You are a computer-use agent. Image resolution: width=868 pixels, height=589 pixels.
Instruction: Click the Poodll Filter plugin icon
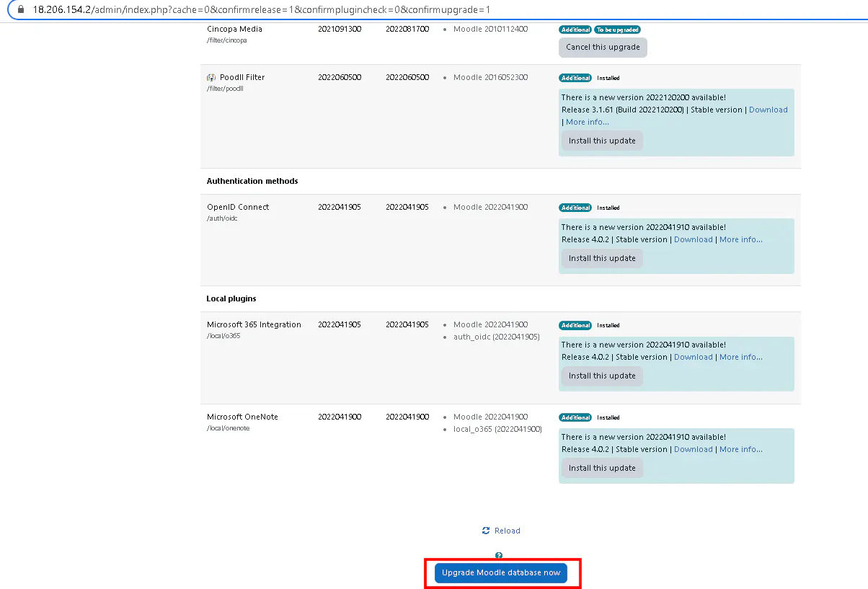[211, 77]
